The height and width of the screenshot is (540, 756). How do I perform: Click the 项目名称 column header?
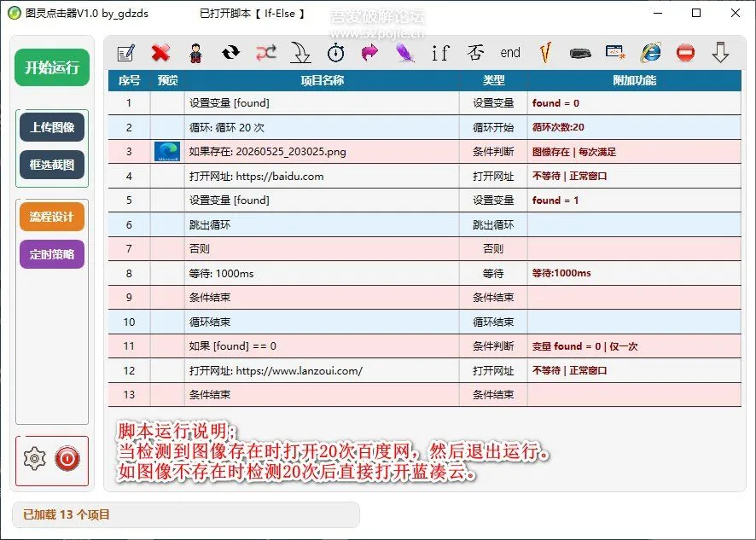click(x=322, y=80)
